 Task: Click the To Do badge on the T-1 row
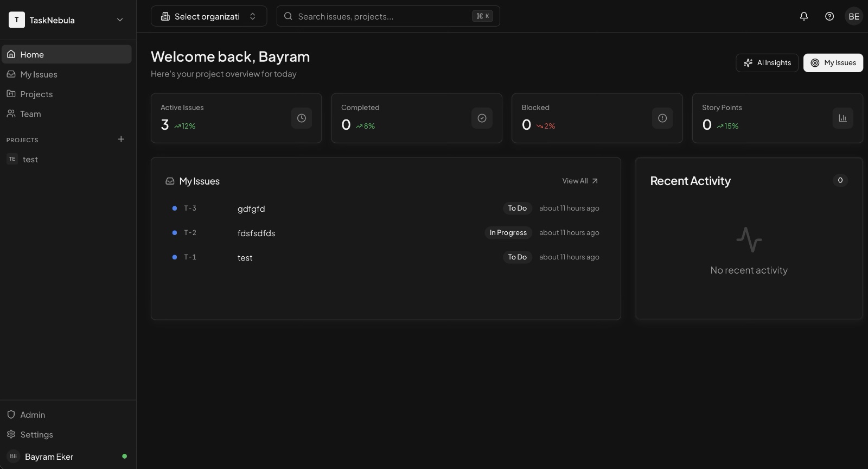pyautogui.click(x=518, y=257)
